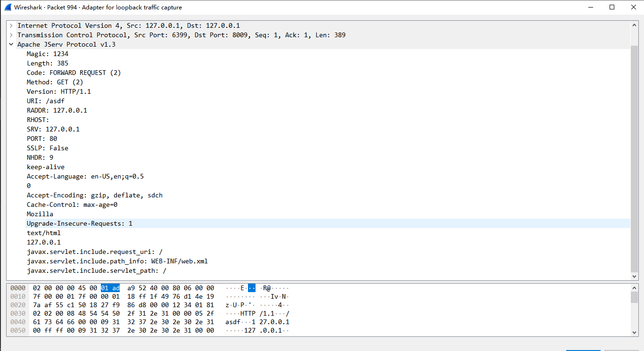644x351 pixels.
Task: Select the Cache-Control: max-age=0 row
Action: click(72, 204)
